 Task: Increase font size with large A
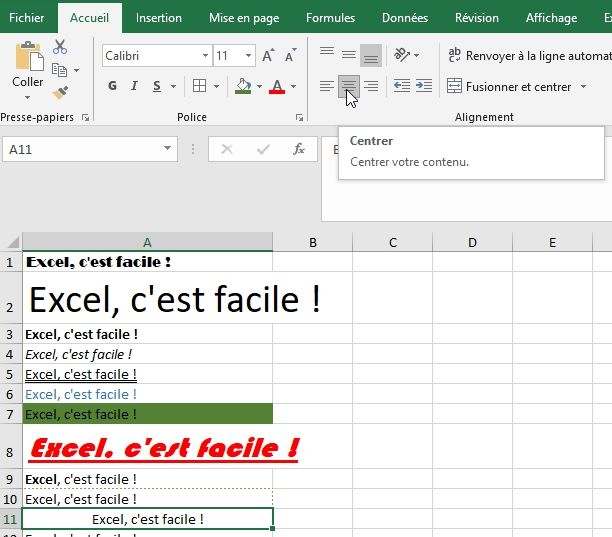pyautogui.click(x=268, y=56)
